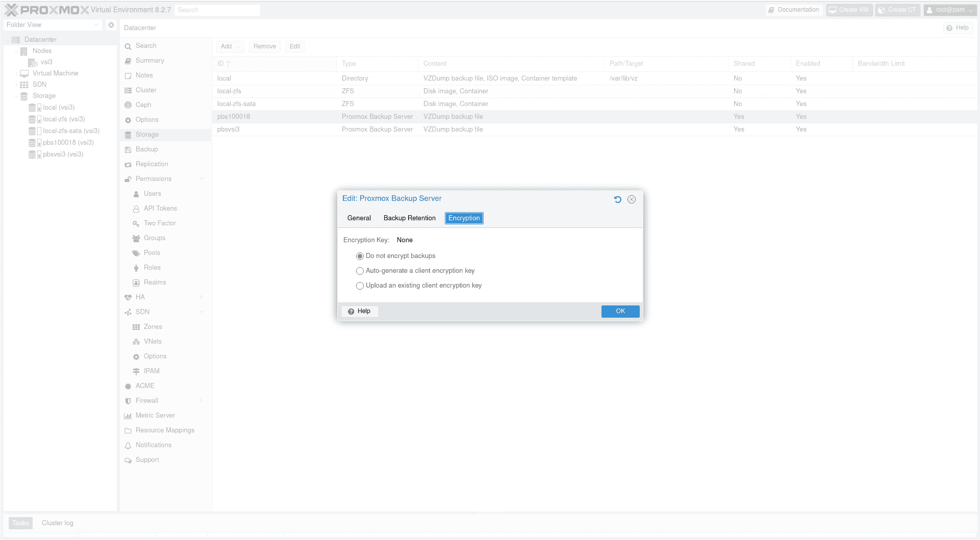This screenshot has width=980, height=540.
Task: Confirm the dialog with OK
Action: click(x=620, y=311)
